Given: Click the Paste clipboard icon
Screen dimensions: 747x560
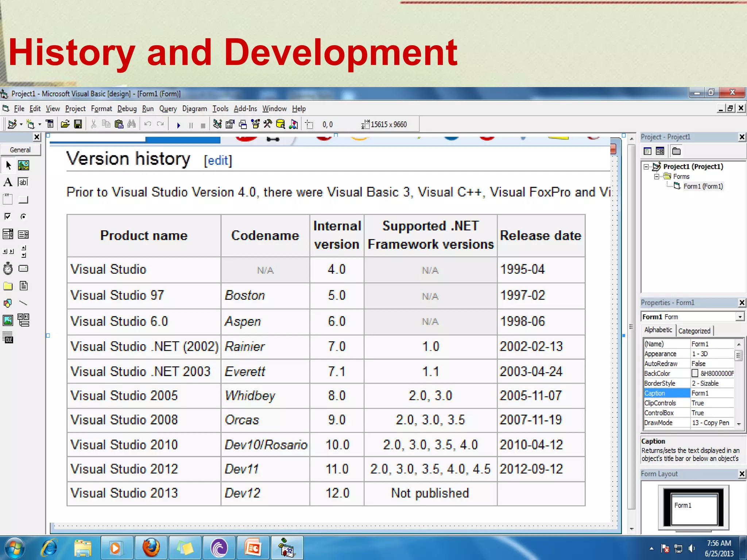Looking at the screenshot, I should point(119,124).
